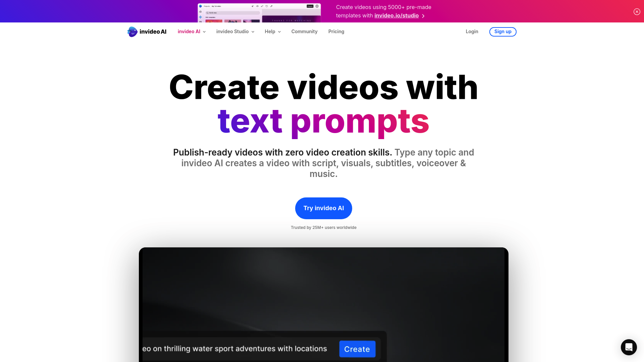Select the Pricing menu item
Screen dimensions: 644x362
coord(336,32)
